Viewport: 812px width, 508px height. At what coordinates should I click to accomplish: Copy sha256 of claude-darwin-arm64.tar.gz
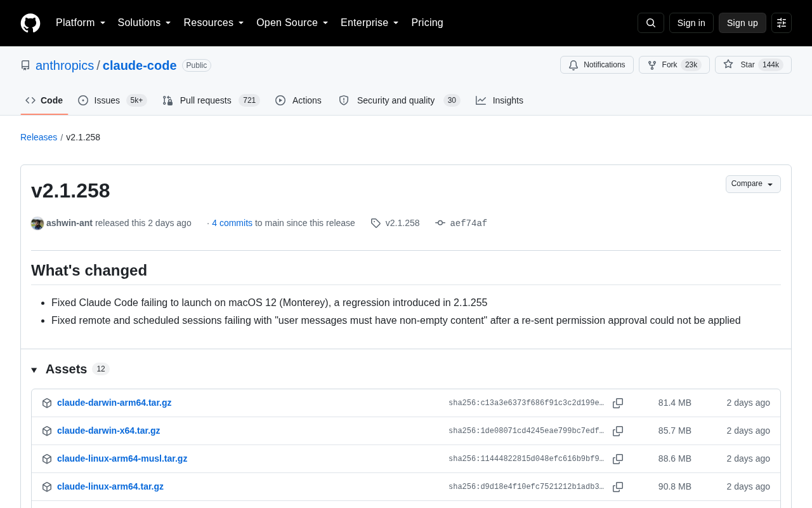618,403
